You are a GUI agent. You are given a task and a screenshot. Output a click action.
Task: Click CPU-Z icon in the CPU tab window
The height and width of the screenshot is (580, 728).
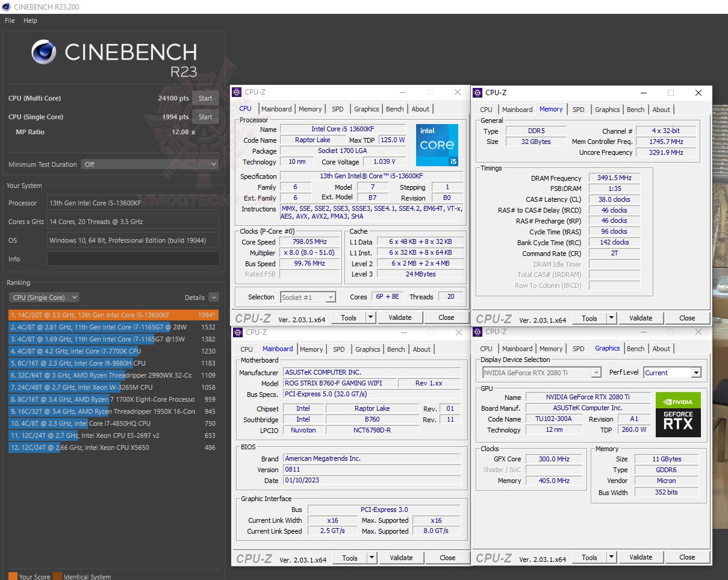(237, 92)
